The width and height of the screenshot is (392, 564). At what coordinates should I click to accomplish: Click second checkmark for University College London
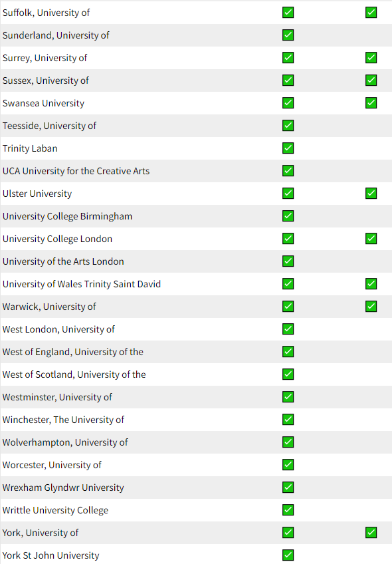[371, 238]
